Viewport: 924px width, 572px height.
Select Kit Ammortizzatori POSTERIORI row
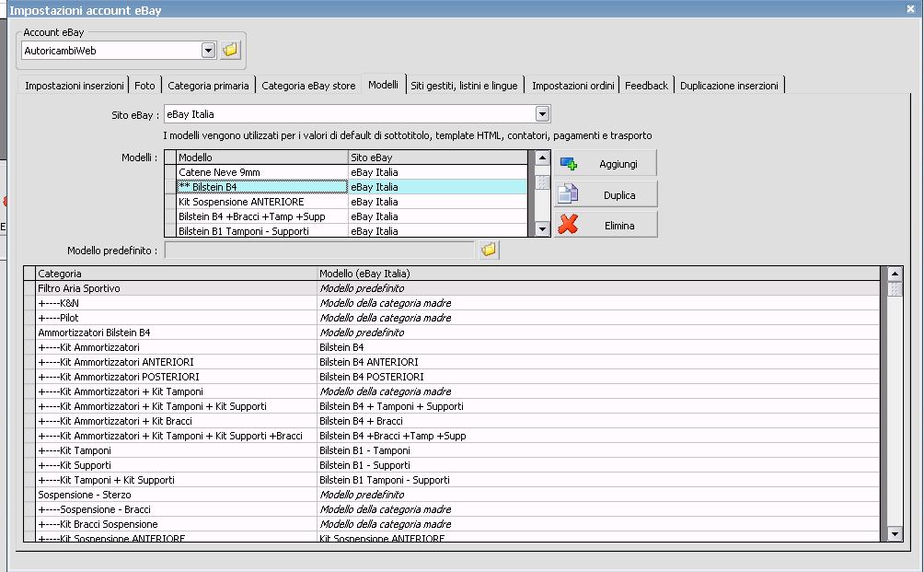click(x=451, y=377)
